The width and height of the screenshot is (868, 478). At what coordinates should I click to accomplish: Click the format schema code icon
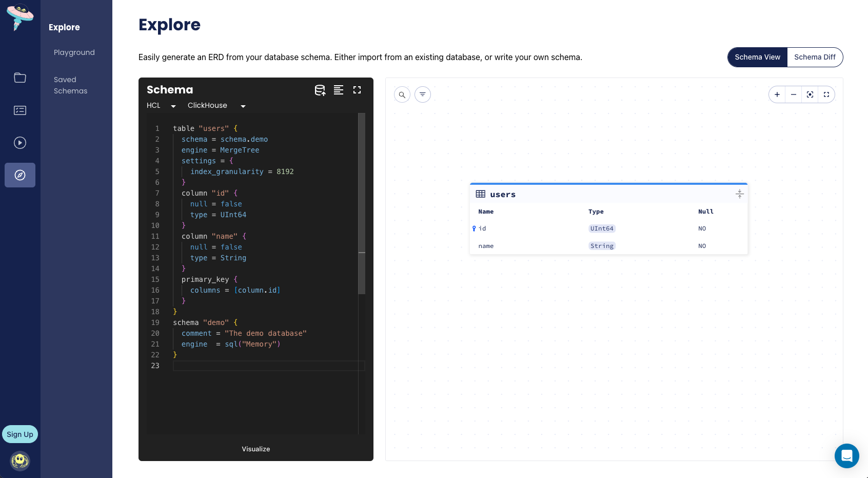(339, 90)
